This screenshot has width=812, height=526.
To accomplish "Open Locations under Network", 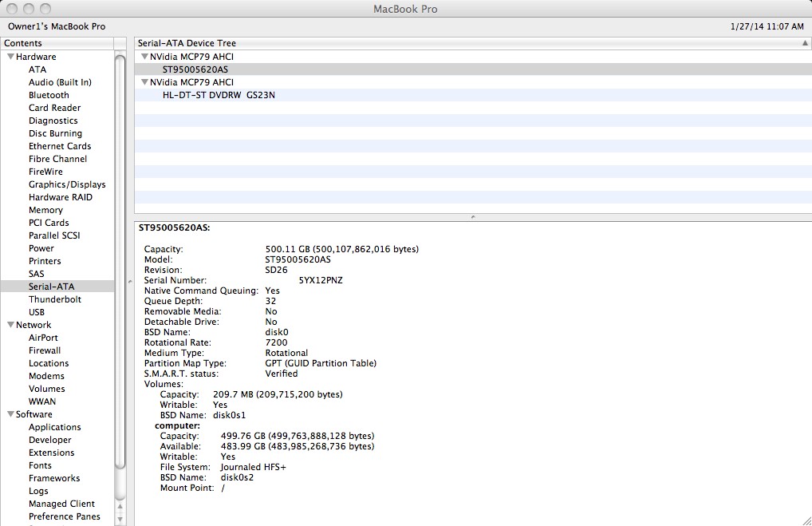I will (x=48, y=363).
